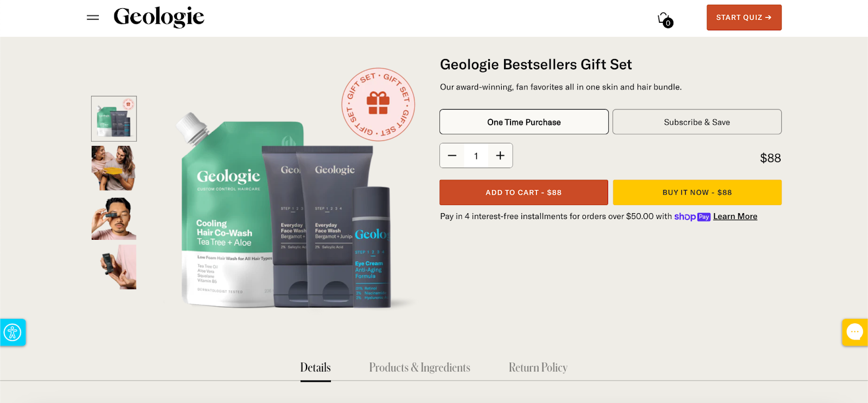Increase quantity with the plus icon

tap(500, 156)
